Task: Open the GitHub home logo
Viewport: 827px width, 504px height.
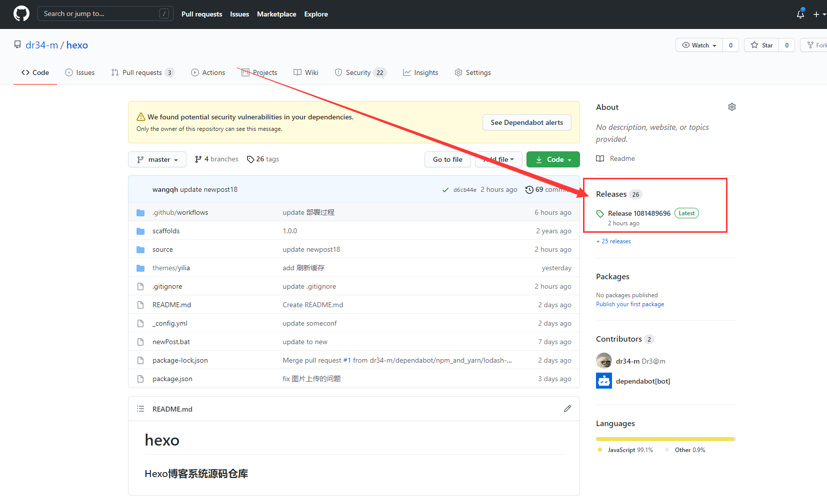Action: point(21,13)
